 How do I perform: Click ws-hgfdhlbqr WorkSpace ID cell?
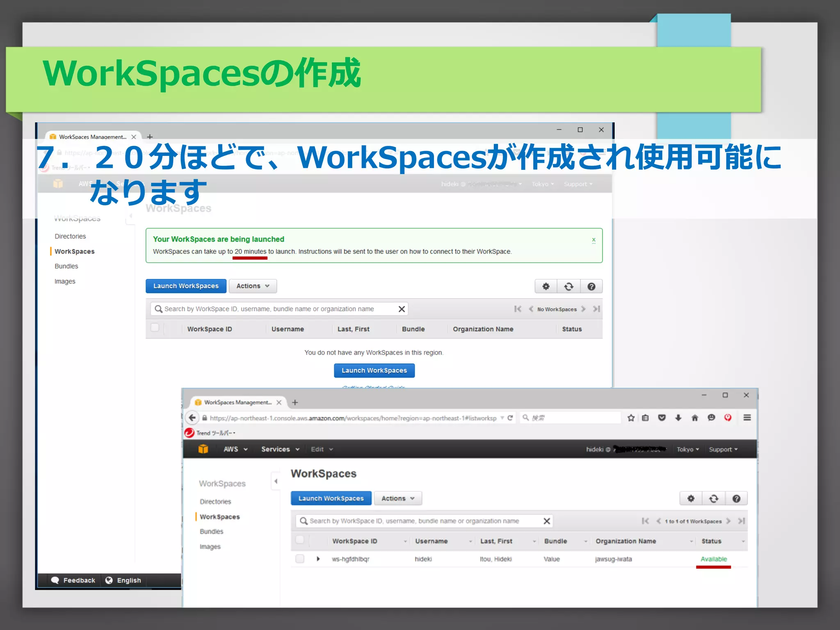[351, 559]
